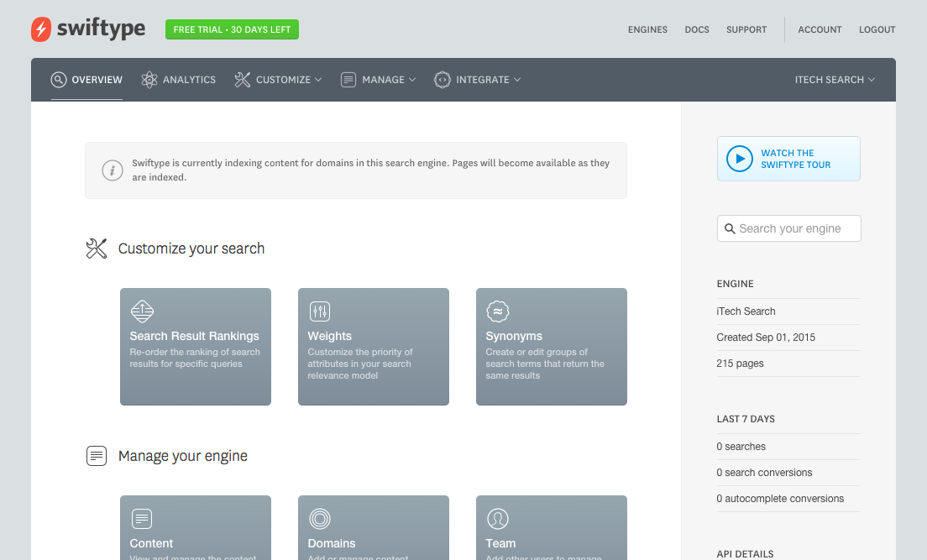927x560 pixels.
Task: Click the Search Result Rankings card icon
Action: coord(142,311)
